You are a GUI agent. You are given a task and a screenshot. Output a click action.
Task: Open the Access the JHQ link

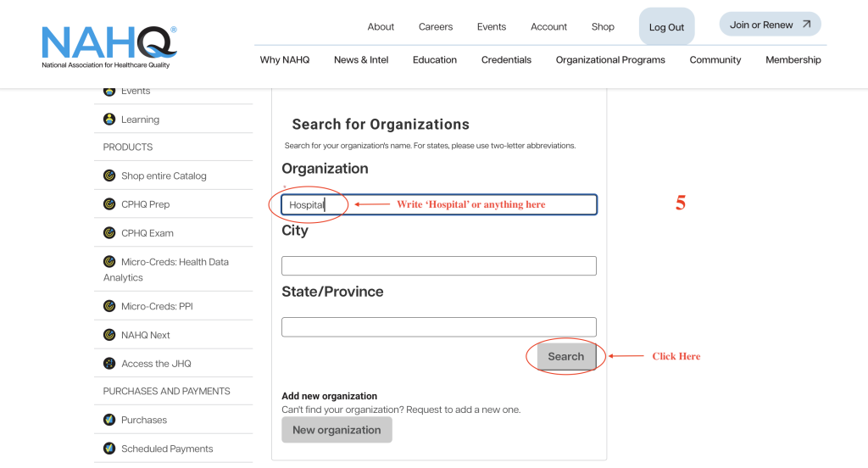point(156,364)
